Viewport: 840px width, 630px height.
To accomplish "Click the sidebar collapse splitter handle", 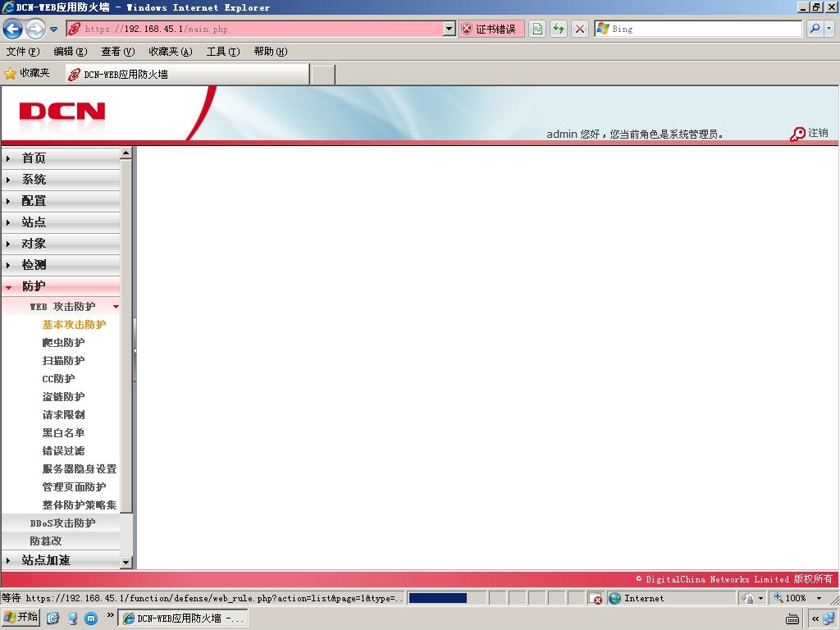I will tap(135, 350).
